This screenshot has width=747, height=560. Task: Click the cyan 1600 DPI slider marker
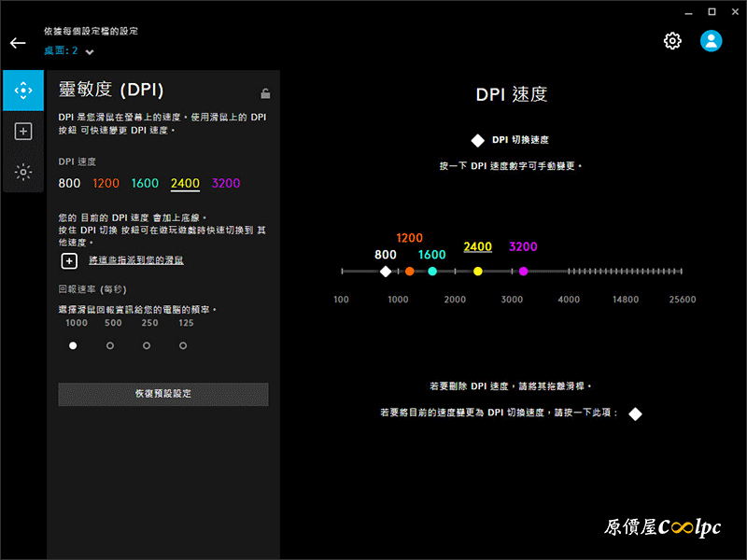pos(432,272)
